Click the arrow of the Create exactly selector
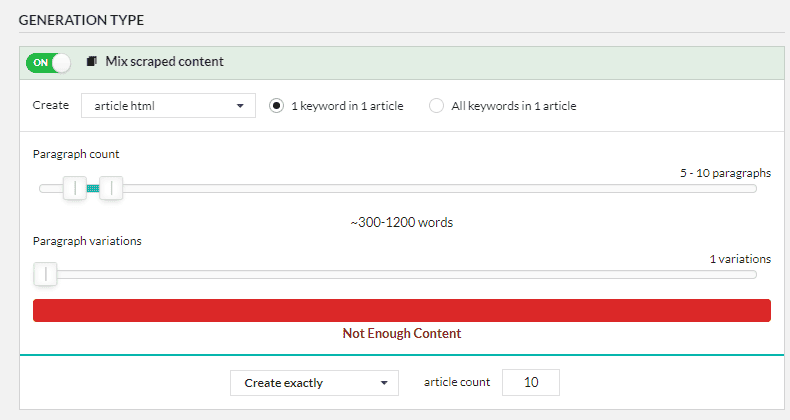 tap(384, 383)
